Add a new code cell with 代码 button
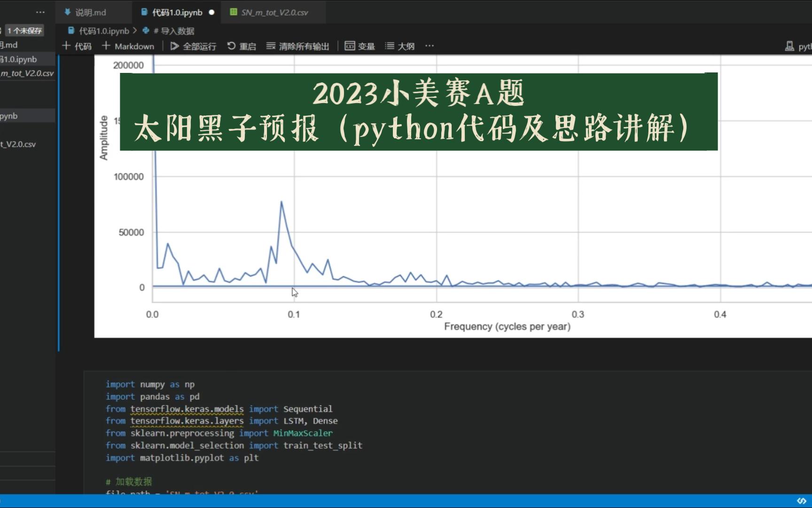The image size is (812, 508). (77, 46)
